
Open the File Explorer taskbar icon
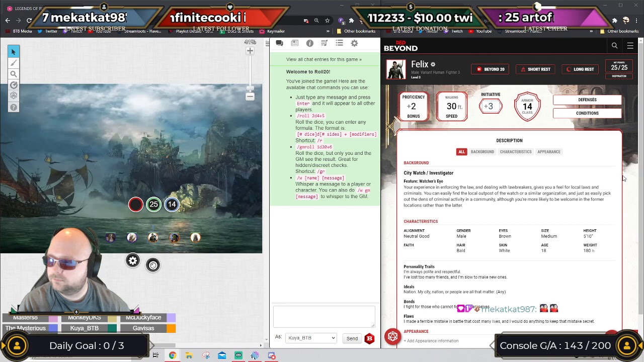coord(189,356)
